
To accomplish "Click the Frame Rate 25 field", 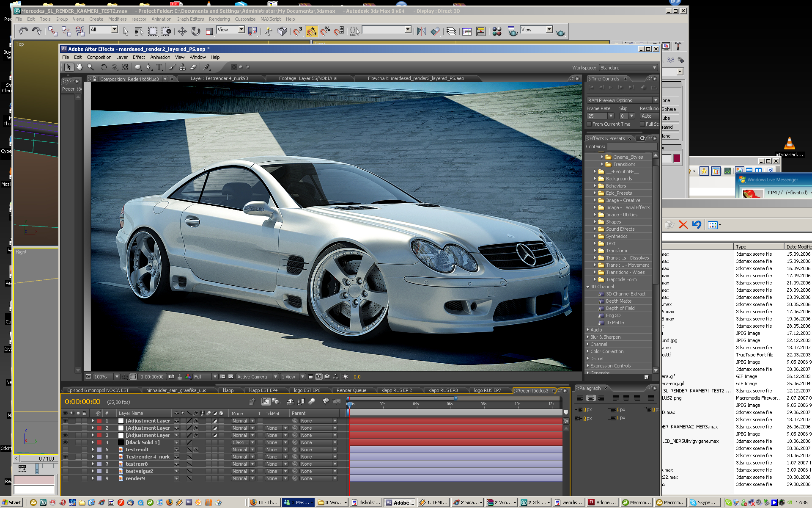I will (597, 116).
